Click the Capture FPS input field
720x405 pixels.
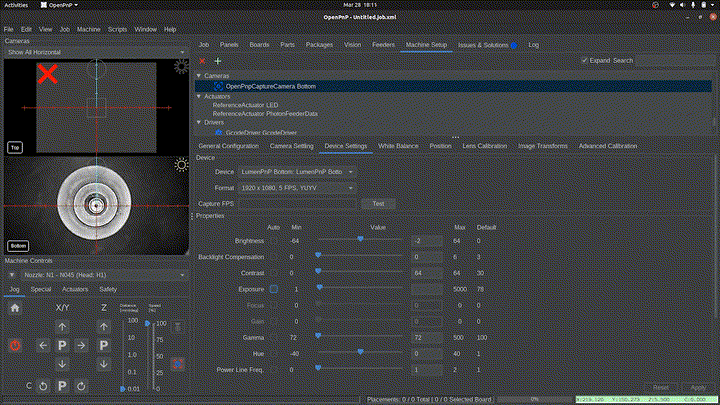click(298, 203)
